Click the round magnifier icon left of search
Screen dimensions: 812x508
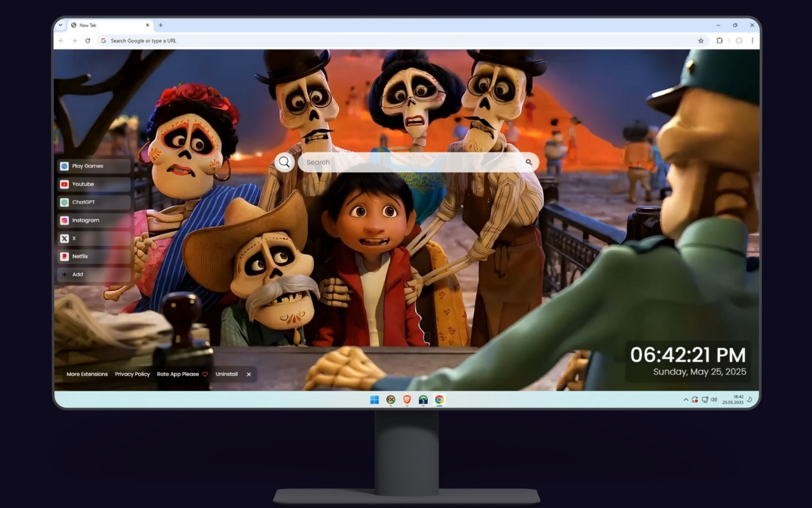(x=284, y=162)
